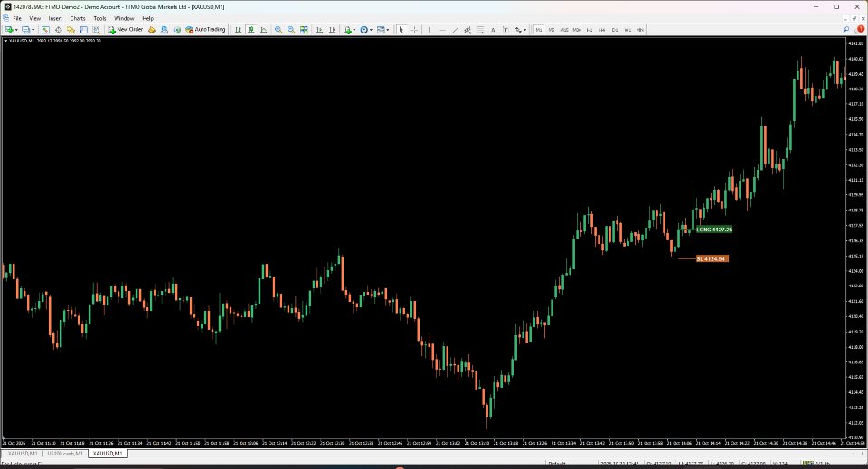Viewport: 868px width, 469px height.
Task: Click the LONG 4127.25 entry label
Action: [x=714, y=230]
